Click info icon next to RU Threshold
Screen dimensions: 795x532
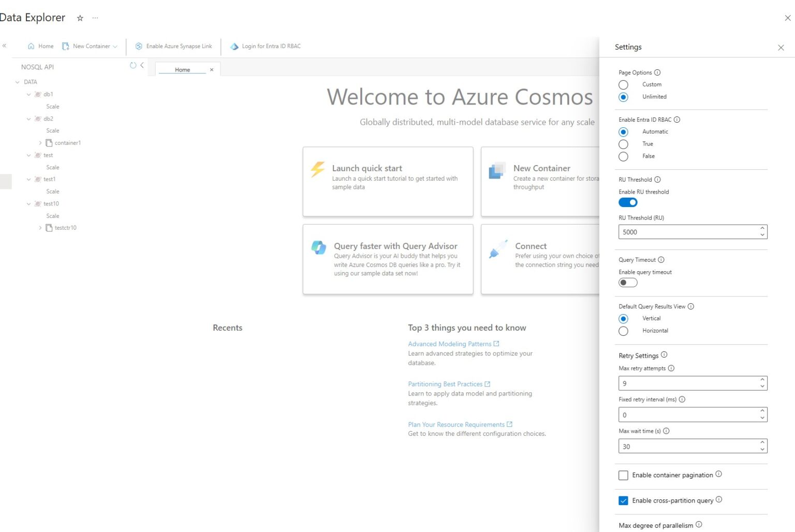tap(657, 180)
